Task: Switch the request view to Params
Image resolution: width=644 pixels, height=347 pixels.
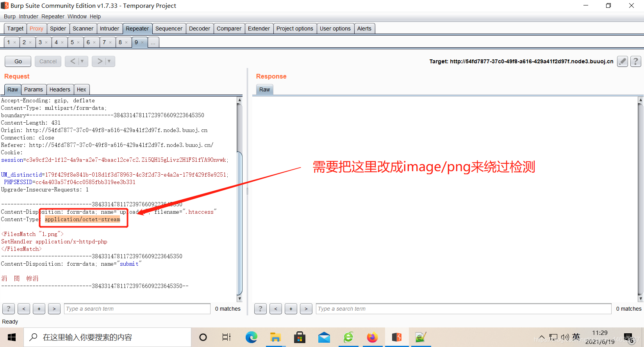Action: point(34,89)
